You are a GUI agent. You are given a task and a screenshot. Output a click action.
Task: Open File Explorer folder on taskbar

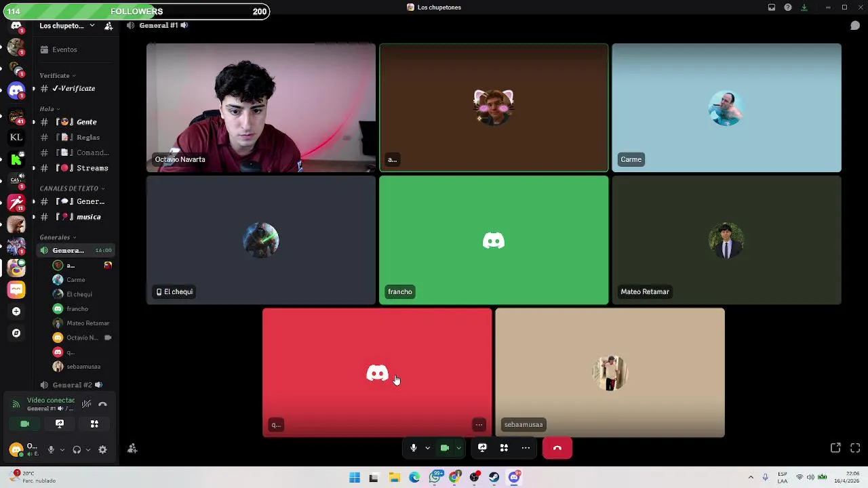click(x=394, y=478)
